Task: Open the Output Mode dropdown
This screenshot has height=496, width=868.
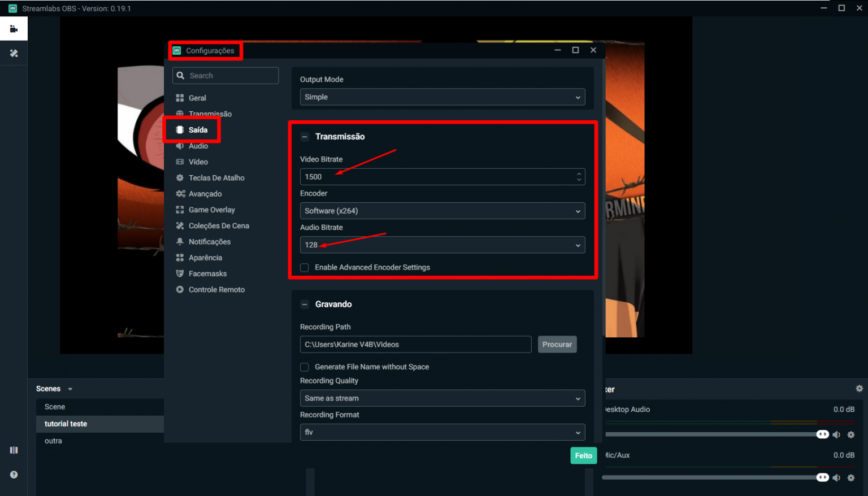Action: tap(442, 97)
